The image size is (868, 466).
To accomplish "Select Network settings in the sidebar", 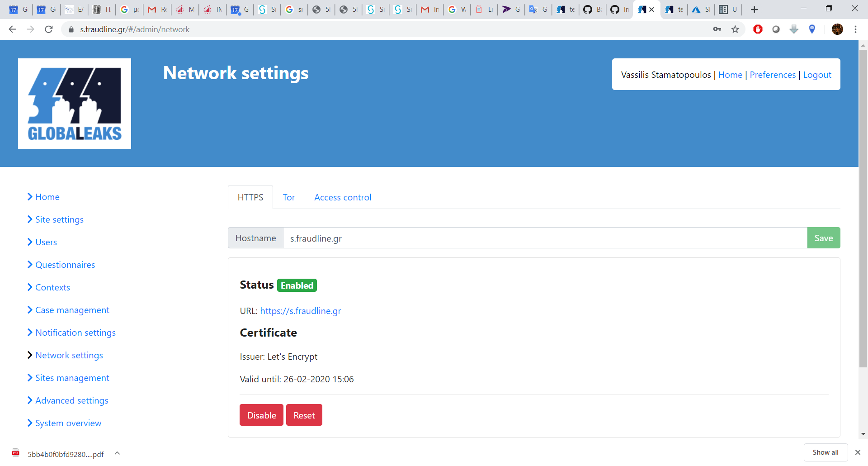I will 69,355.
